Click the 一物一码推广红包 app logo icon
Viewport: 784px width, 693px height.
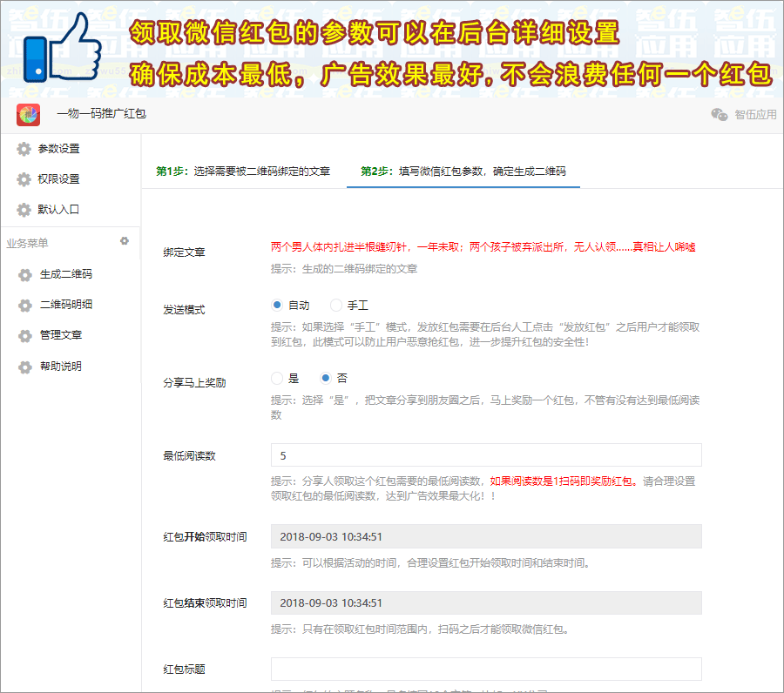click(28, 115)
